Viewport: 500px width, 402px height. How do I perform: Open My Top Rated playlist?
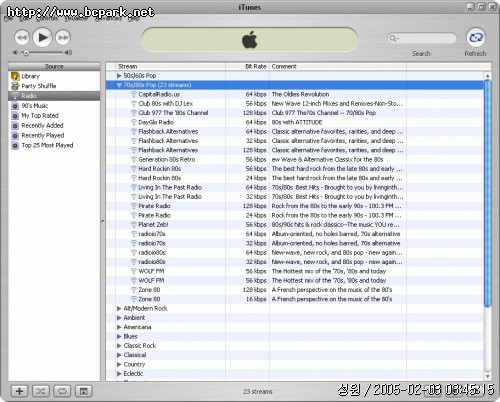coord(54,116)
